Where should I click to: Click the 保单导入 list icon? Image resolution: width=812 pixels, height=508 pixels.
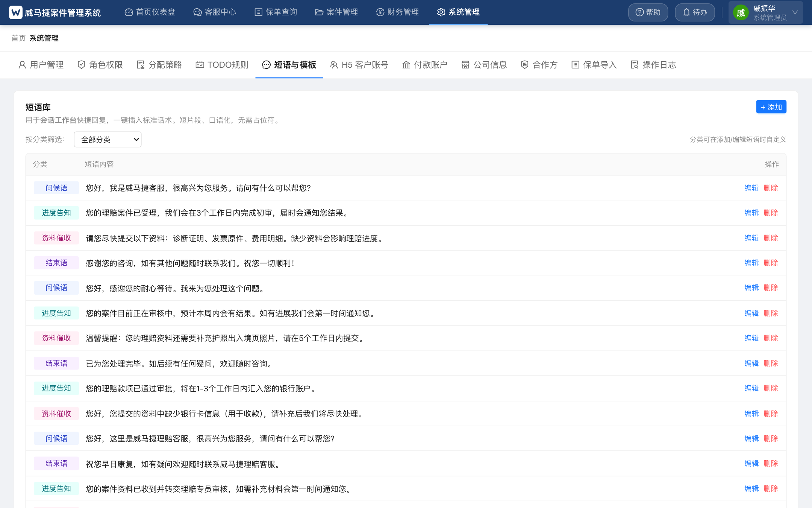coord(575,65)
